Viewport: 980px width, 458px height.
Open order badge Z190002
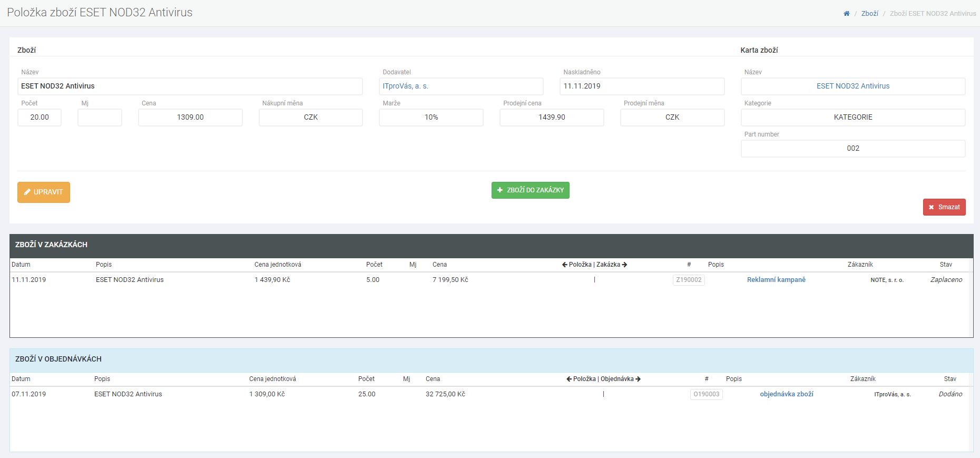pos(689,280)
